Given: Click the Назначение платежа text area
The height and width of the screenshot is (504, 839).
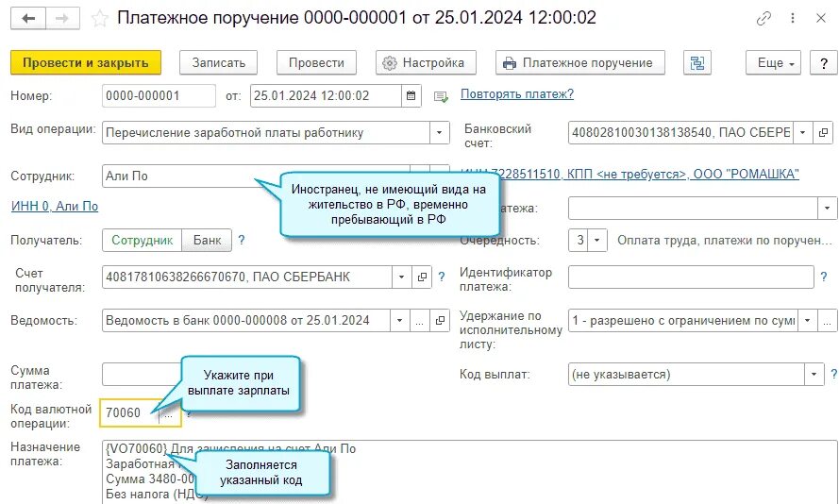Looking at the screenshot, I should [469, 472].
